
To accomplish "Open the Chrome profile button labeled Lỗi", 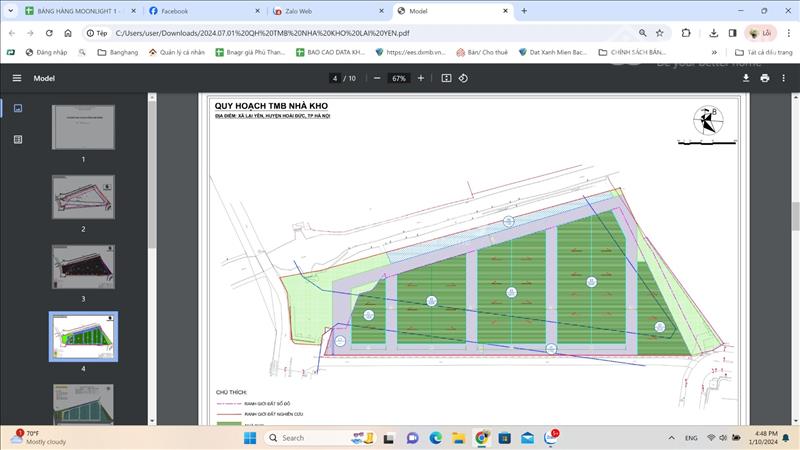I will pyautogui.click(x=761, y=33).
